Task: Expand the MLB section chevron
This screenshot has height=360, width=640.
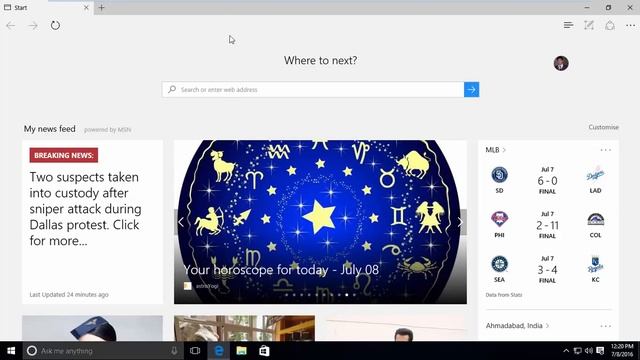Action: (x=504, y=150)
